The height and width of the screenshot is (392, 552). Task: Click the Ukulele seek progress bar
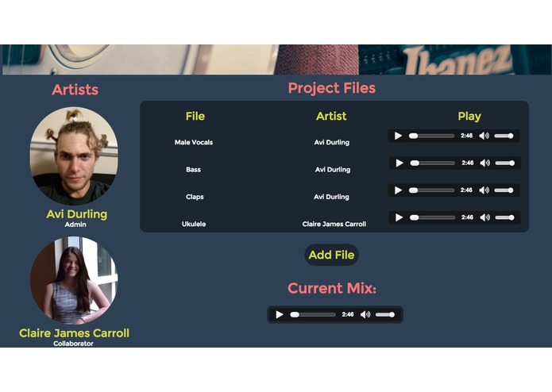(x=432, y=217)
